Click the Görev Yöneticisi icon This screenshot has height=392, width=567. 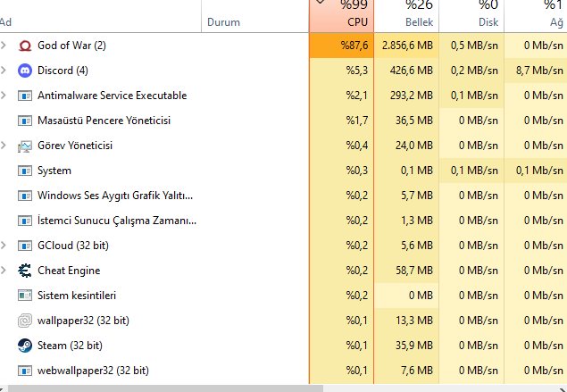25,146
